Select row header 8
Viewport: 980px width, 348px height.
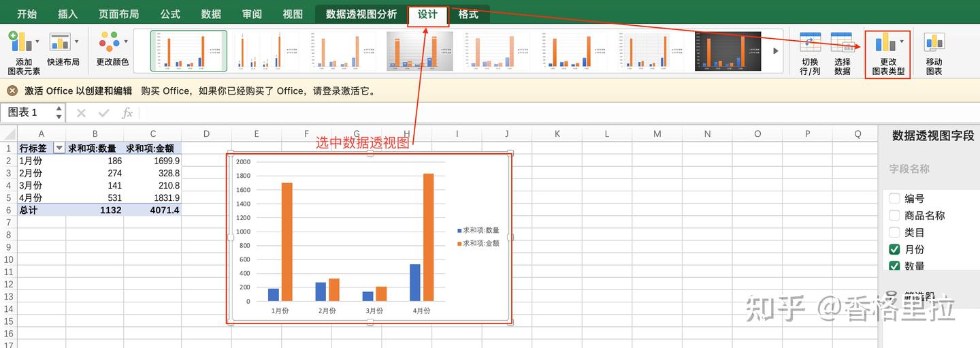(x=8, y=235)
